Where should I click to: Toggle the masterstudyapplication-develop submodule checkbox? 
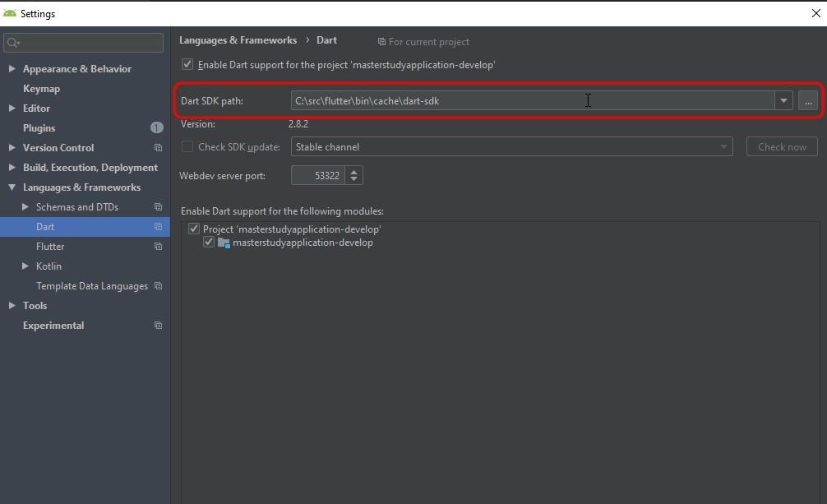(x=209, y=243)
